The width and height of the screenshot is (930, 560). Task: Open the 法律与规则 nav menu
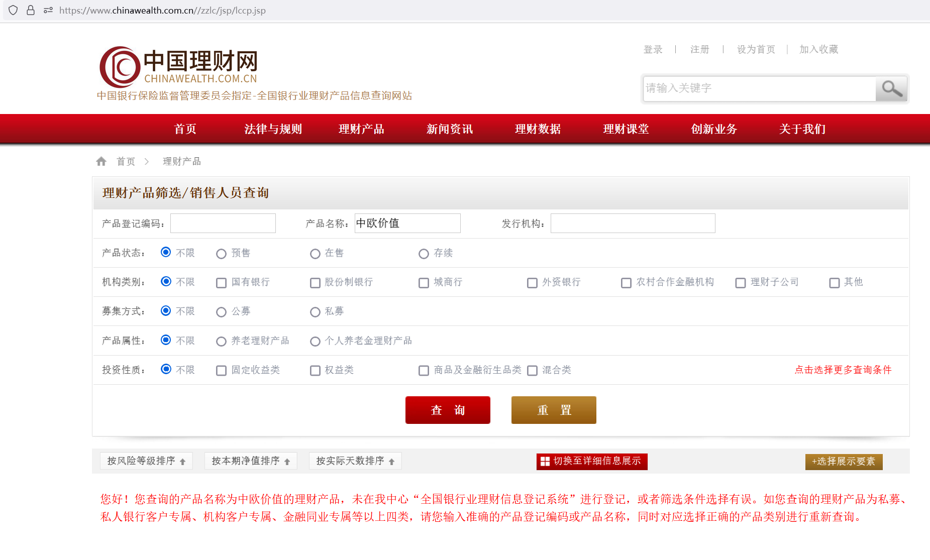(273, 129)
